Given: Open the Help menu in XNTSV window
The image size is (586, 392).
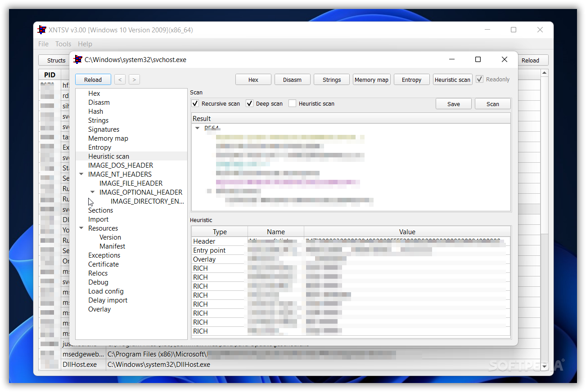Looking at the screenshot, I should point(85,44).
